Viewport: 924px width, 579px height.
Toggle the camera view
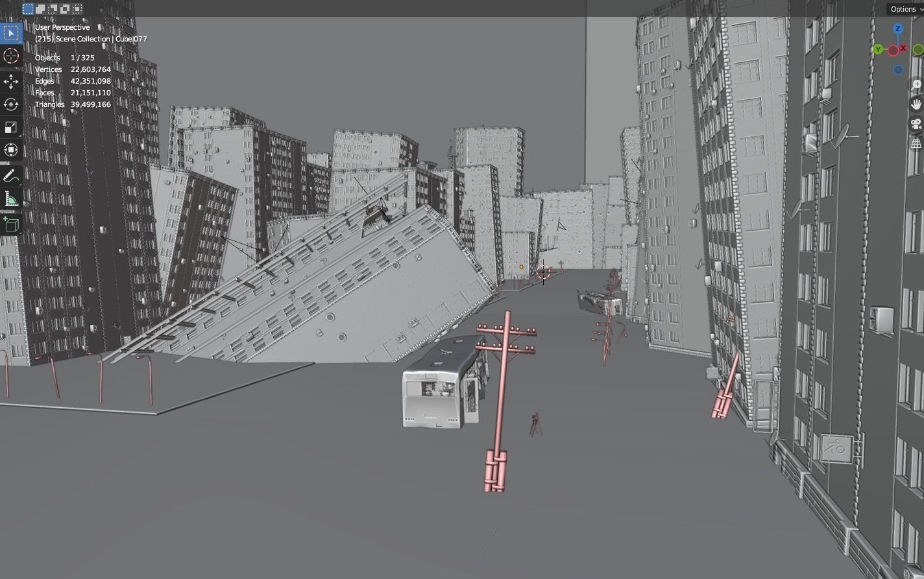[x=916, y=124]
